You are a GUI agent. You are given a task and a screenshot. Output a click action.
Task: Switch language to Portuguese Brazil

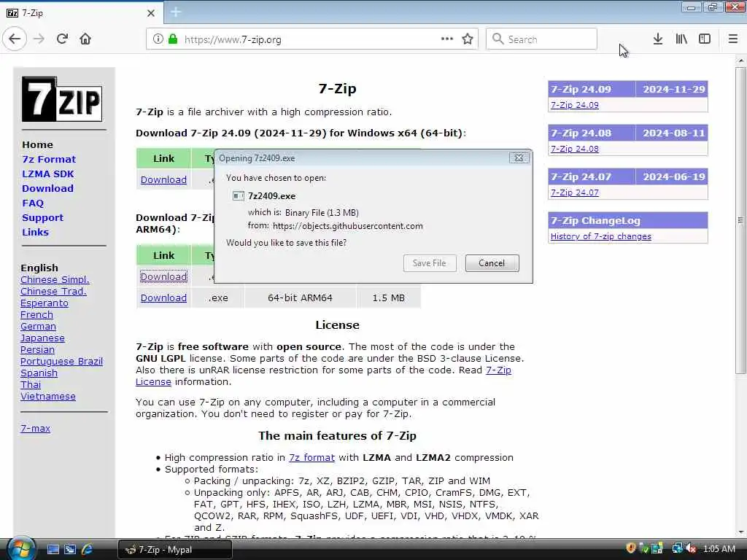61,361
